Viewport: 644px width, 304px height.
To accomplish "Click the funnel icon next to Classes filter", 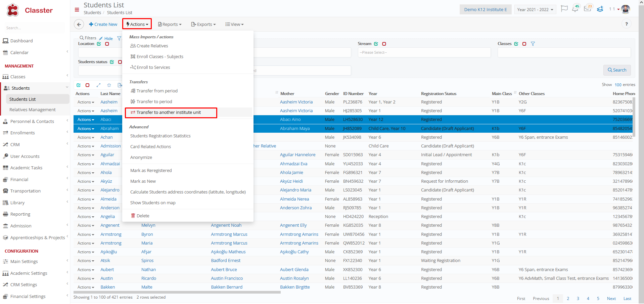I will point(533,44).
